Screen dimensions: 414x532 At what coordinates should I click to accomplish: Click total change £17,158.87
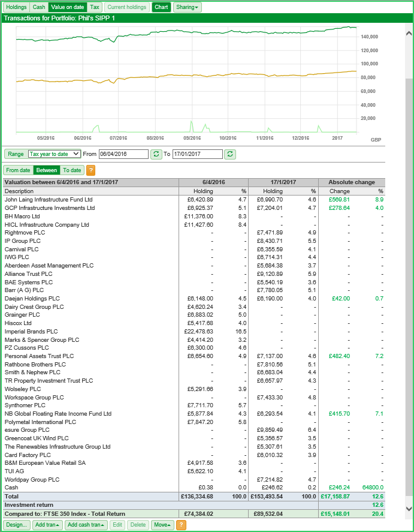click(x=336, y=497)
